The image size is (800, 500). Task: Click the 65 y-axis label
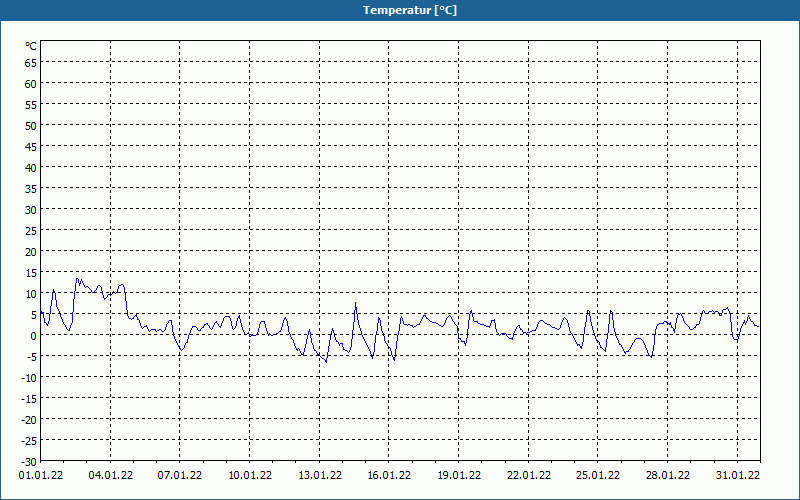[31, 63]
